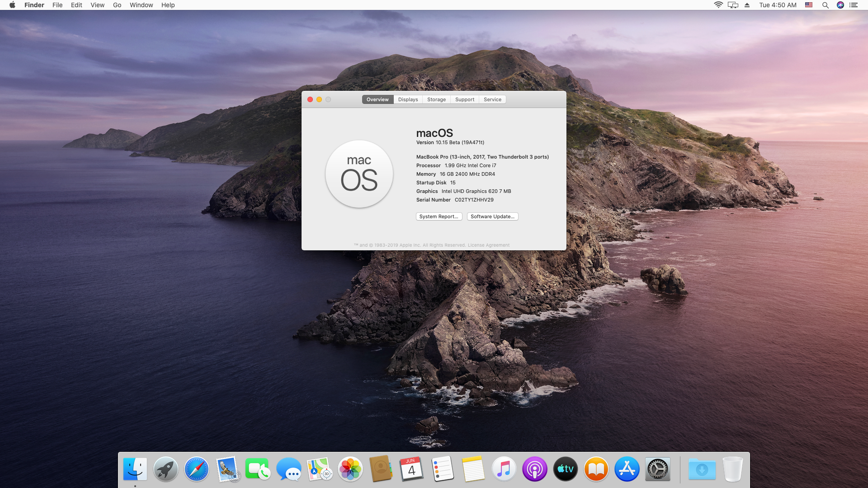
Task: Launch Photos app from the dock
Action: 350,469
